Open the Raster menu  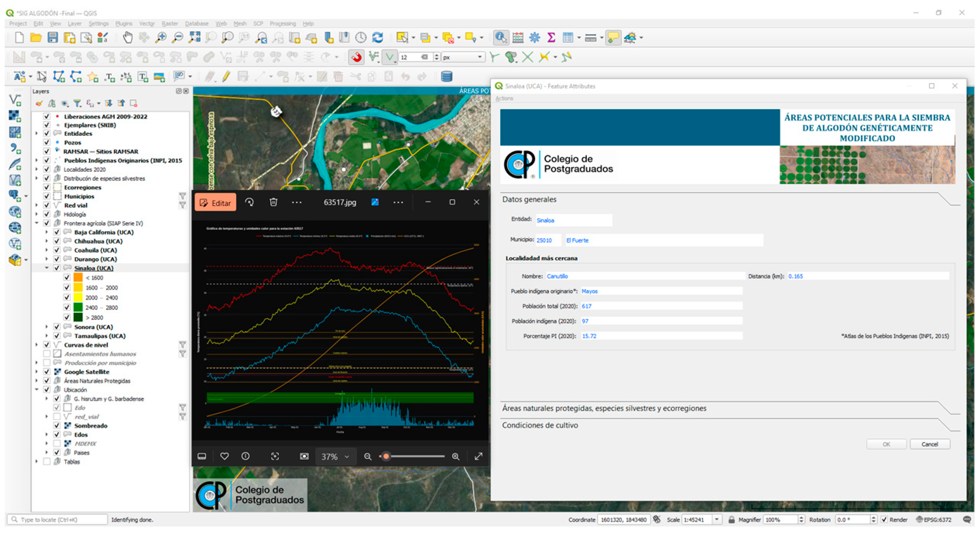click(x=170, y=24)
